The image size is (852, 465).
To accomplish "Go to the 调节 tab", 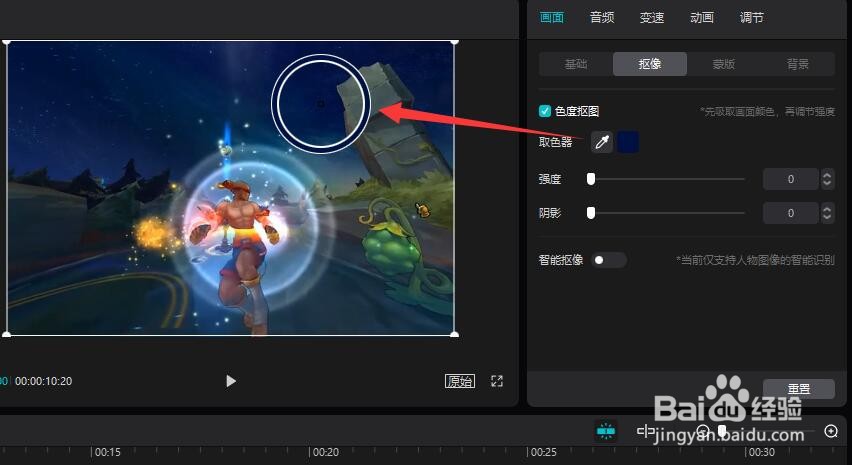I will point(752,17).
